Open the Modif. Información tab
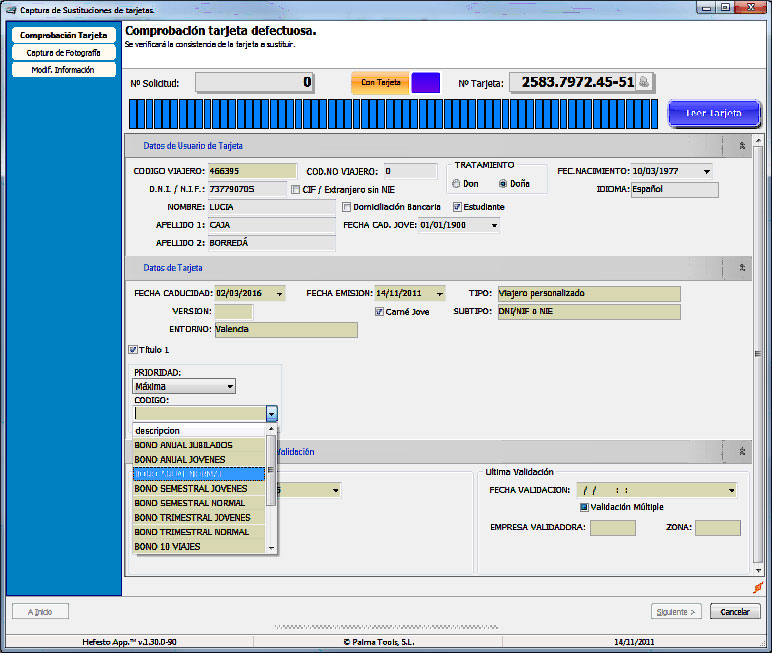This screenshot has height=653, width=772. [x=63, y=70]
